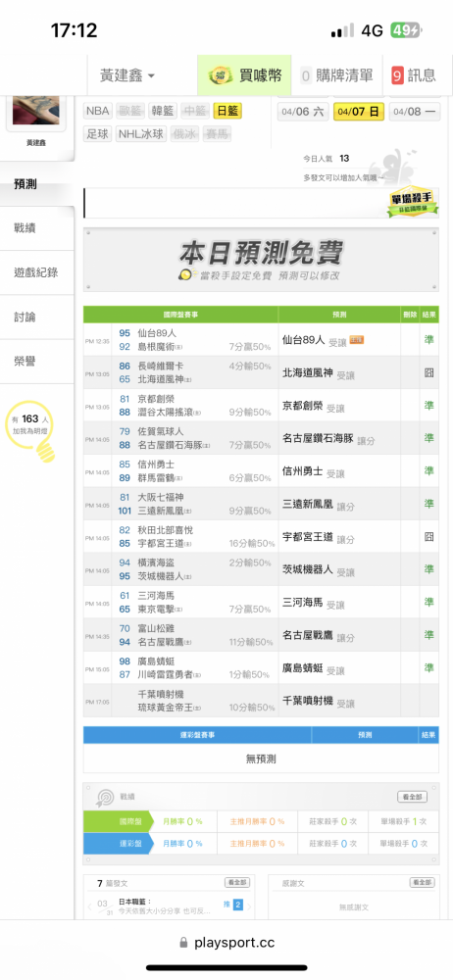The image size is (453, 980).
Task: Click 看全部 in the 發文 panel
Action: pos(237,883)
